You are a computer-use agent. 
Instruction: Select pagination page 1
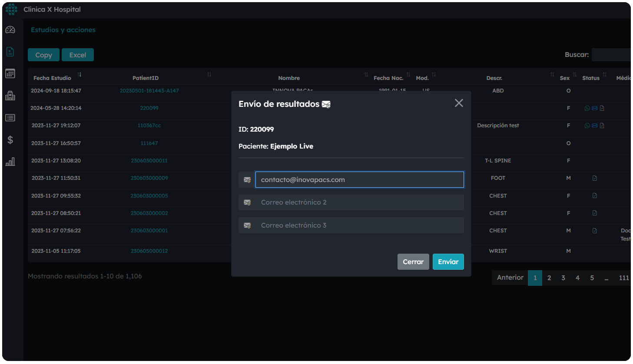[535, 278]
